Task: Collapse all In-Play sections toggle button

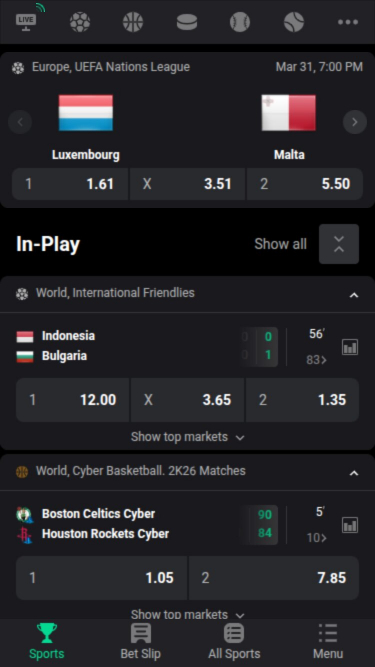Action: 339,244
